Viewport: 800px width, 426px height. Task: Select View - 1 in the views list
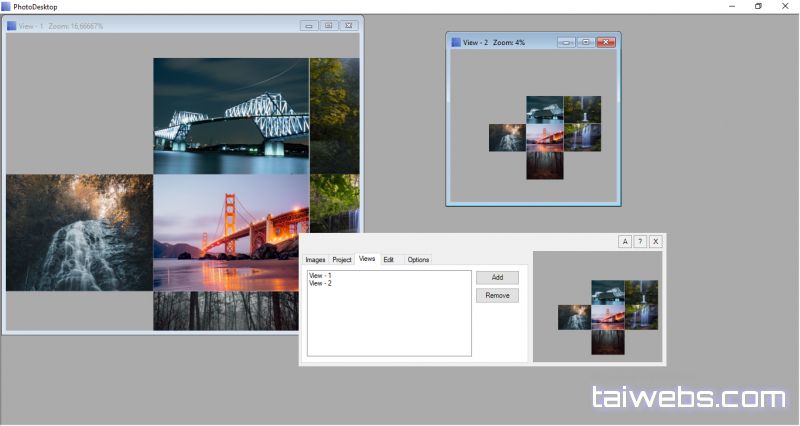coord(321,275)
